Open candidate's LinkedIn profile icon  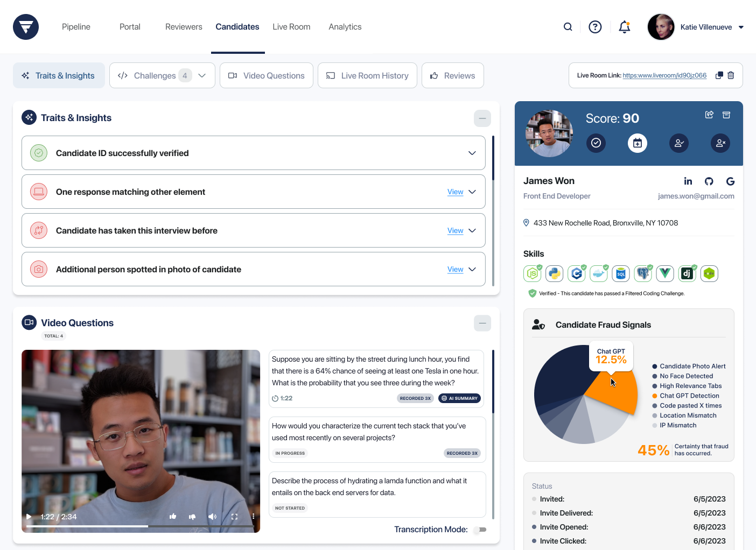[x=688, y=181]
